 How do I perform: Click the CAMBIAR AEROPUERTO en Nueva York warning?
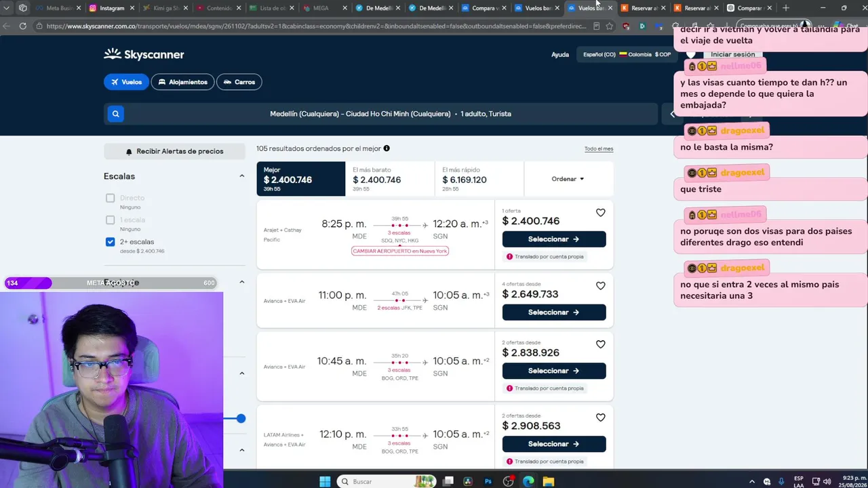pos(400,251)
